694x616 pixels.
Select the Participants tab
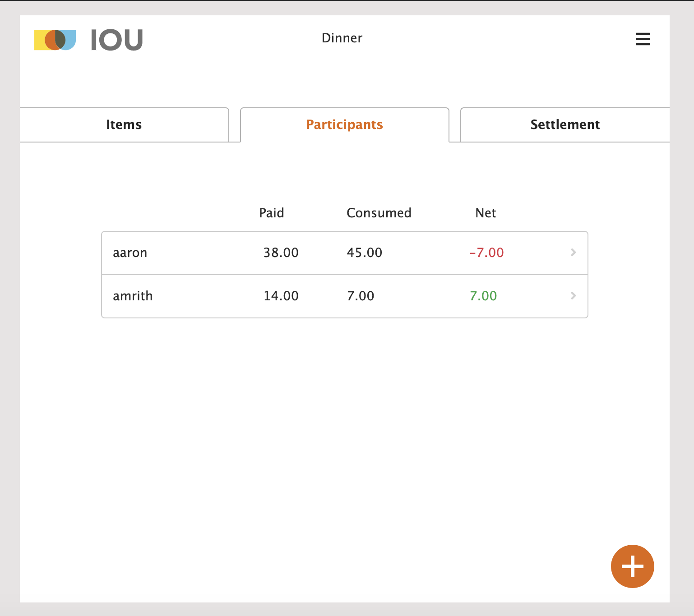click(344, 124)
